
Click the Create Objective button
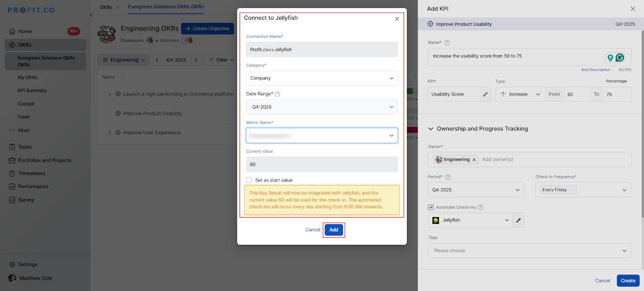207,29
